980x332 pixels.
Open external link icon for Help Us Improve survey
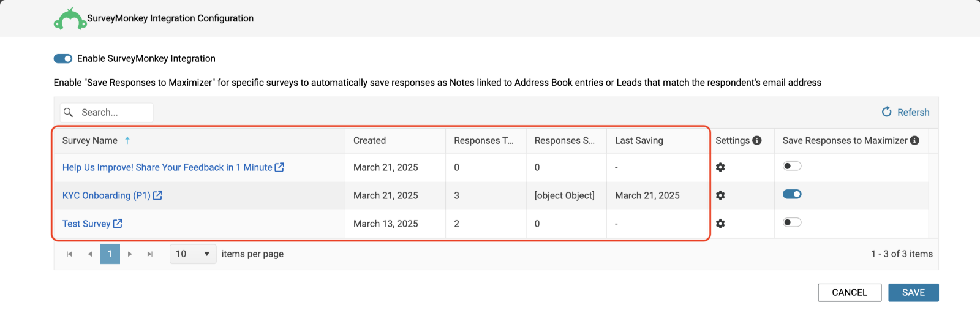(279, 167)
